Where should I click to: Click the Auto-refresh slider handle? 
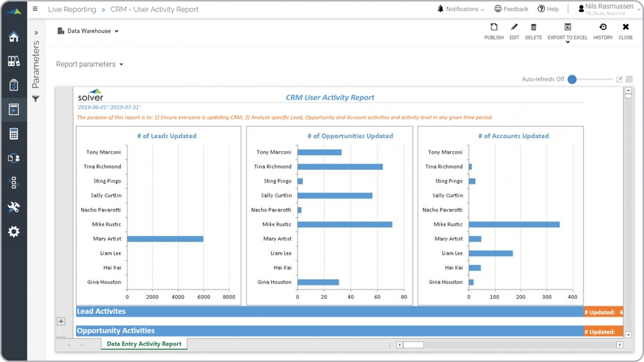coord(572,79)
